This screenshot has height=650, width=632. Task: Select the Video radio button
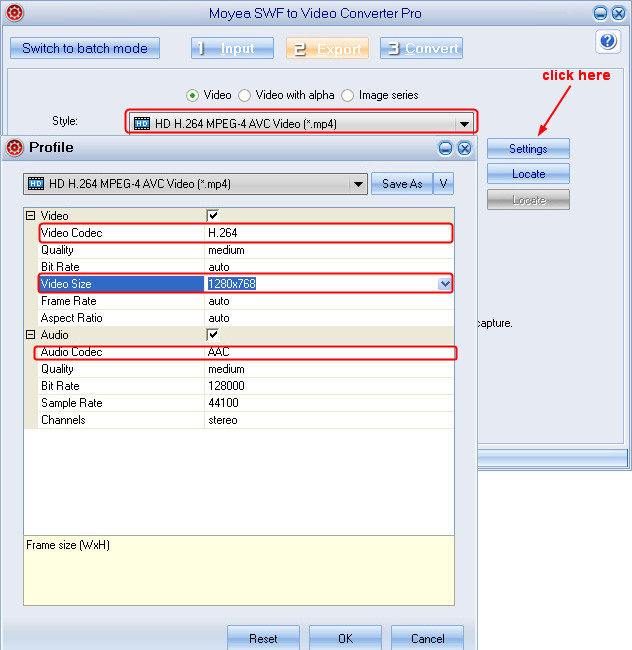coord(192,95)
